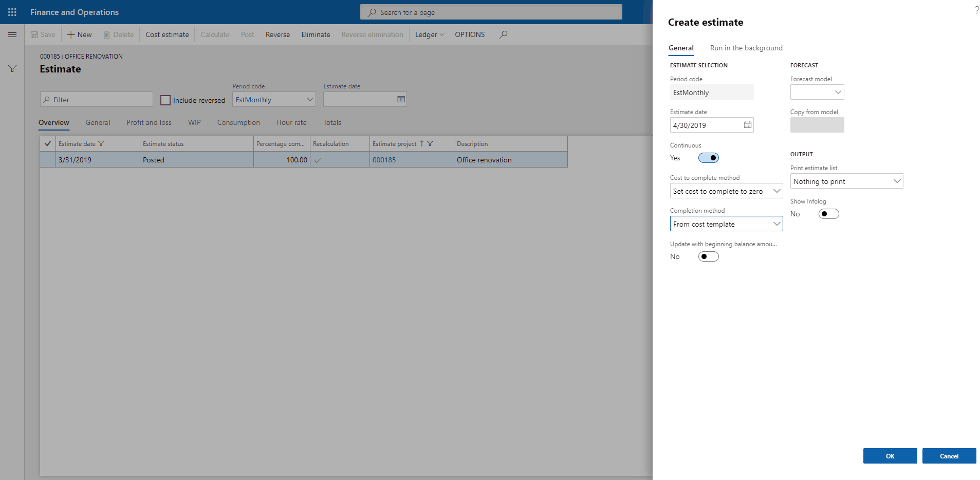Enable the Show Infolog toggle
The width and height of the screenshot is (980, 480).
[x=828, y=214]
